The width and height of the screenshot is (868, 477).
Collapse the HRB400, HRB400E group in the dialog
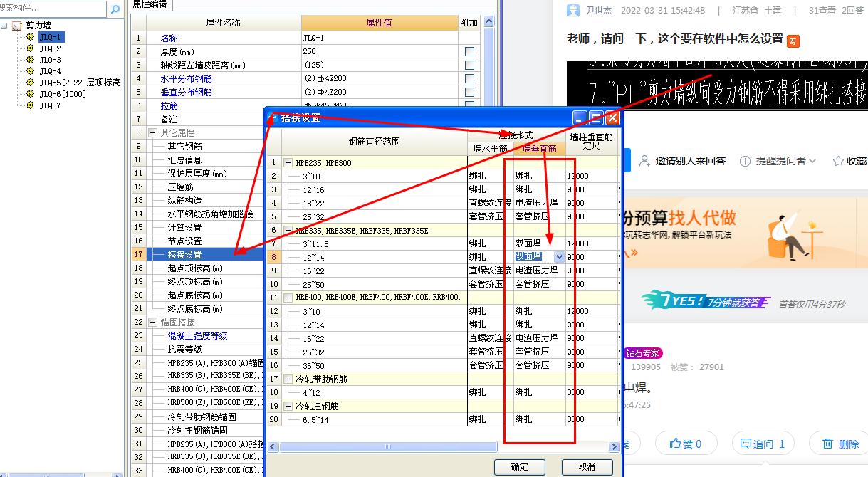(x=288, y=298)
